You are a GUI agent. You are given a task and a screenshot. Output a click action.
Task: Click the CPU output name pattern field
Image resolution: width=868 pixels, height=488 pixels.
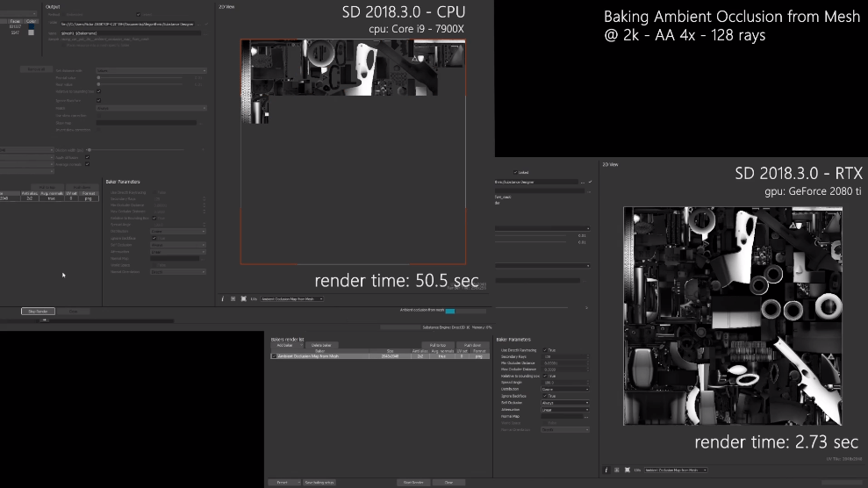coord(131,33)
